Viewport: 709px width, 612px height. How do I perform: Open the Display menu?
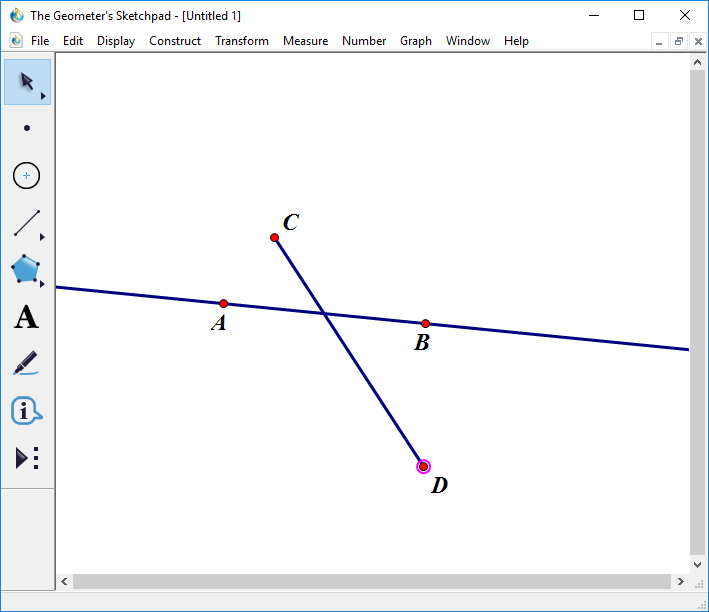pyautogui.click(x=116, y=41)
